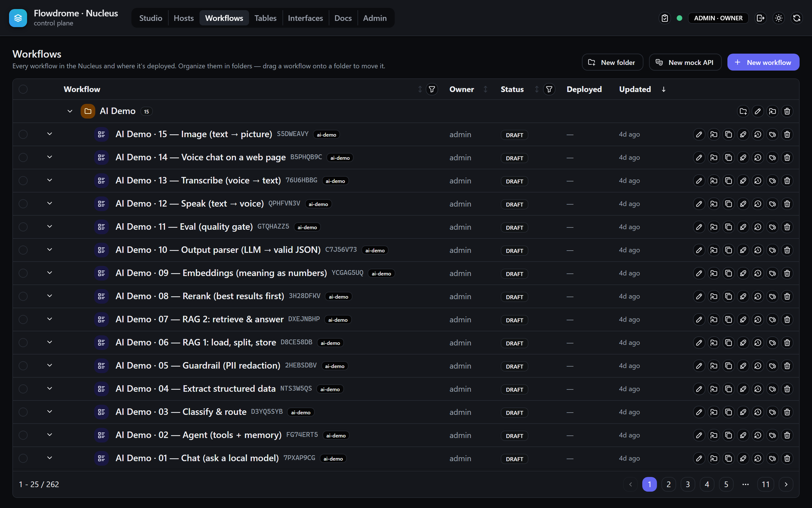
Task: Edit the AI Demo 15 Image workflow
Action: (699, 134)
